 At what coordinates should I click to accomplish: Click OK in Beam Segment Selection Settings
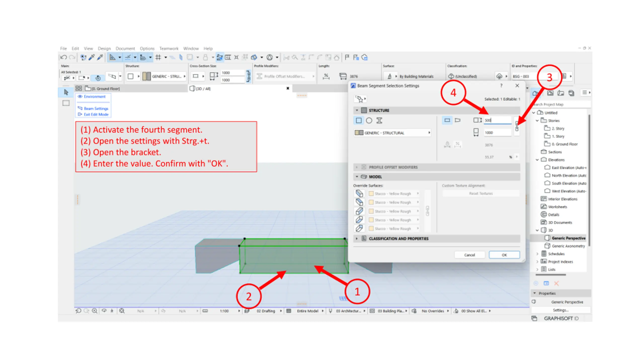tap(504, 255)
